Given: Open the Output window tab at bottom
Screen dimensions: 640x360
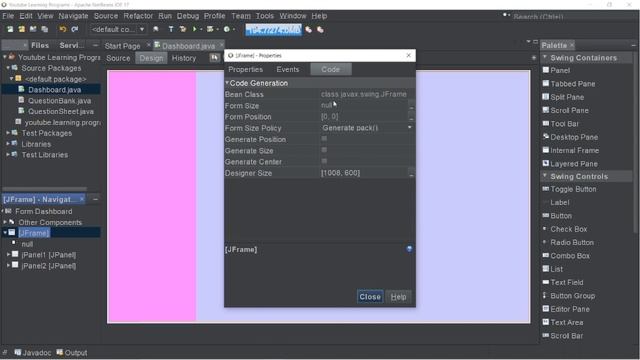Looking at the screenshot, I should click(72, 353).
